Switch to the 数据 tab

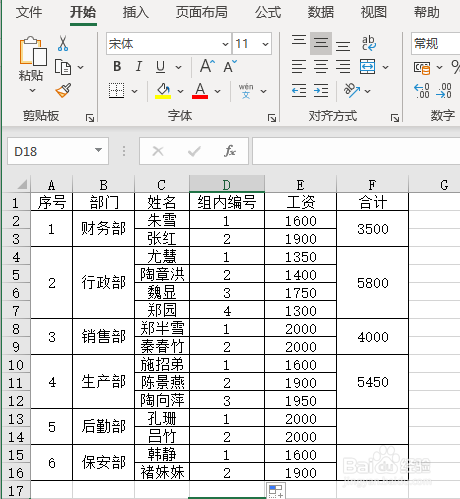[x=321, y=12]
